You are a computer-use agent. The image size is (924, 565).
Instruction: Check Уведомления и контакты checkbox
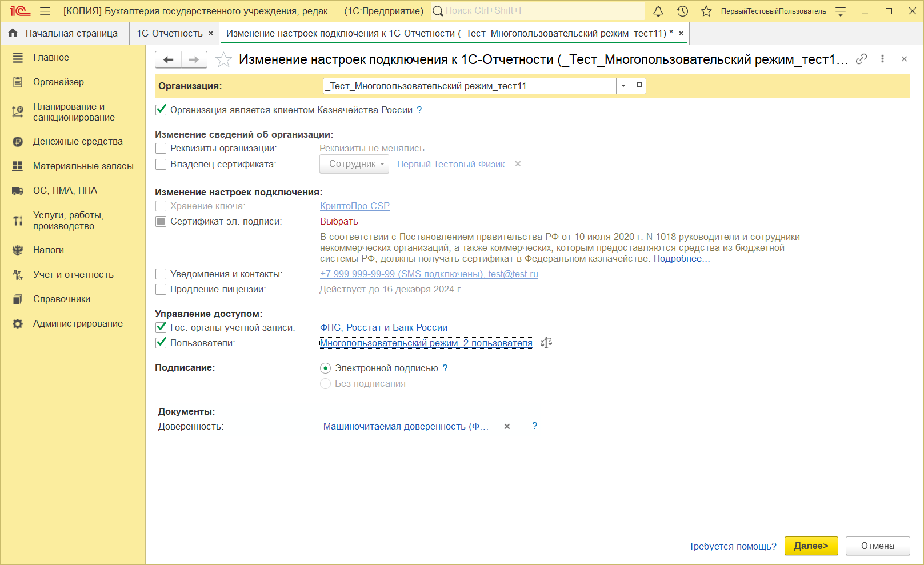click(161, 274)
